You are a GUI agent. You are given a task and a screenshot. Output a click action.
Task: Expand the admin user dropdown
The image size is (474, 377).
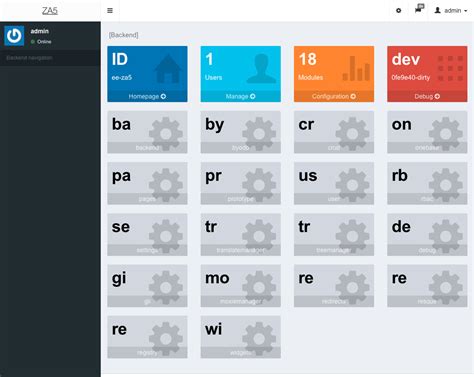click(x=451, y=11)
